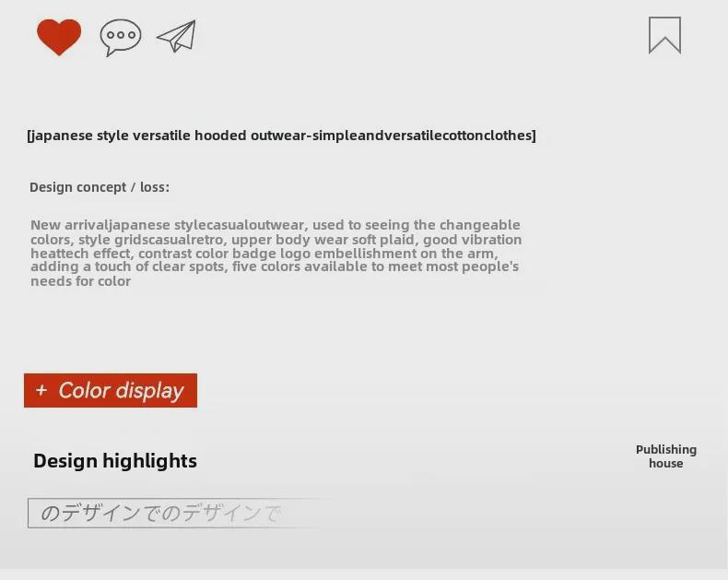Like the post with the red heart
Screen dimensions: 728x580
pyautogui.click(x=59, y=37)
